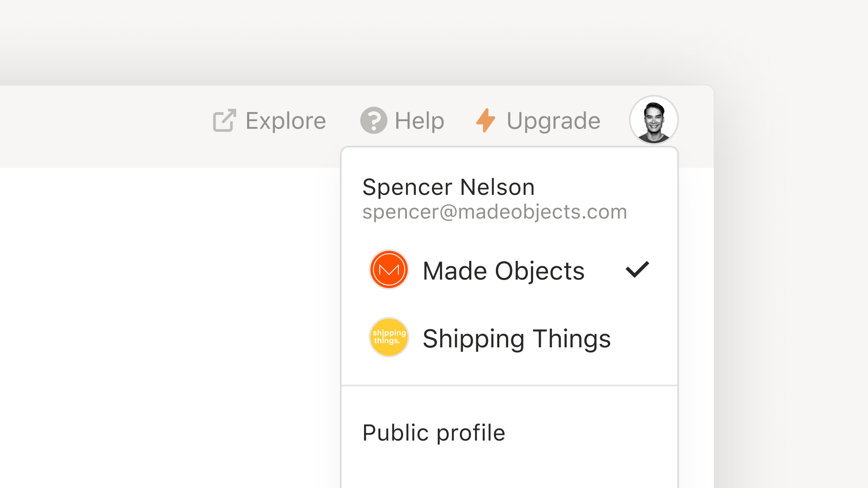Click the Made Objects orange logo icon
868x488 pixels.
tap(389, 269)
